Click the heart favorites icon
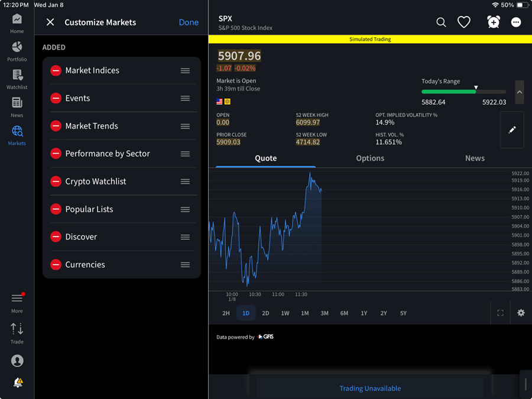532x399 pixels. coord(464,22)
